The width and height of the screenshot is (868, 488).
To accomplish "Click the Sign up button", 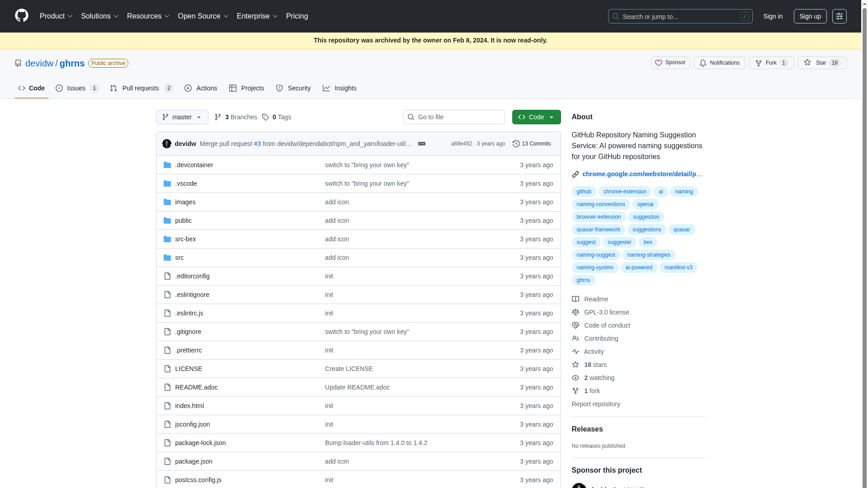I will (810, 16).
